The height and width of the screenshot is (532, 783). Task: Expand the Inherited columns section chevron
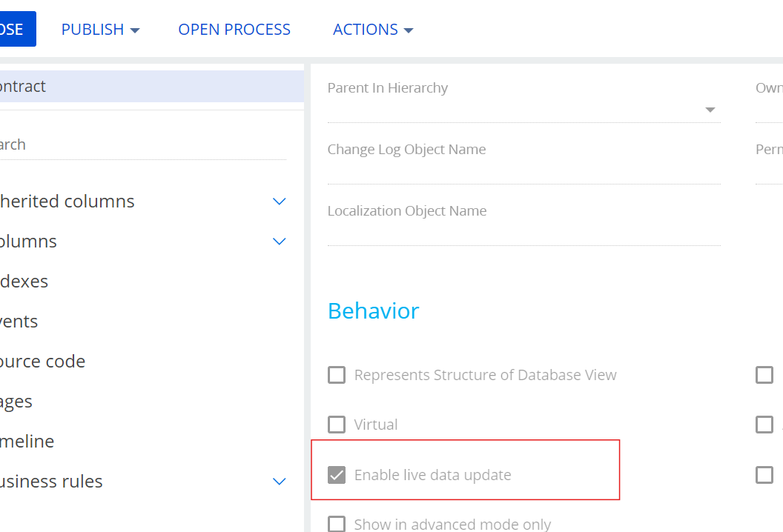point(280,202)
